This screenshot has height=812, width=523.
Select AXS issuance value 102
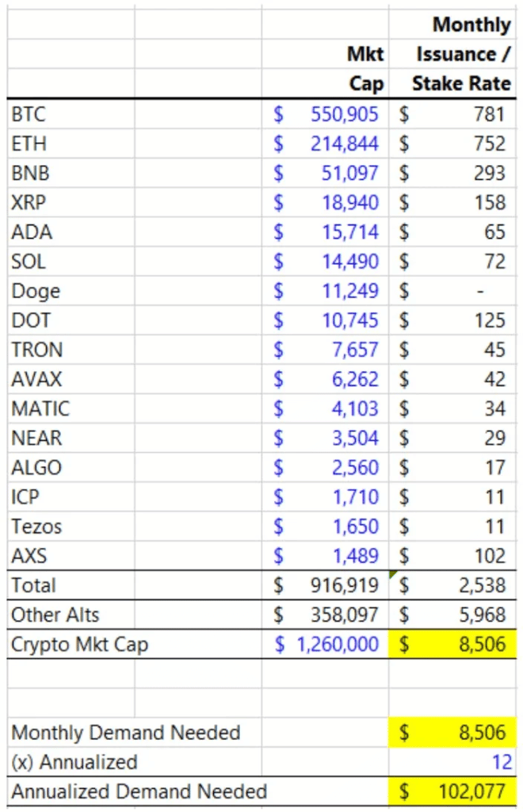(x=490, y=557)
